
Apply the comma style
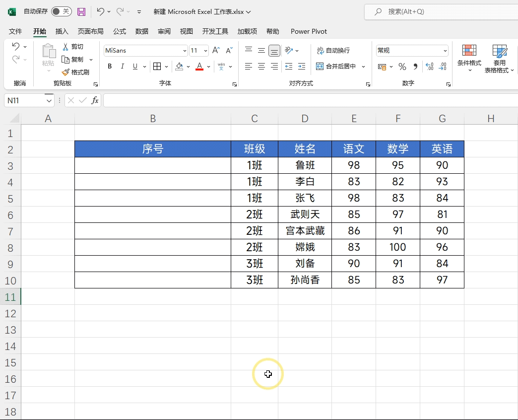tap(415, 67)
